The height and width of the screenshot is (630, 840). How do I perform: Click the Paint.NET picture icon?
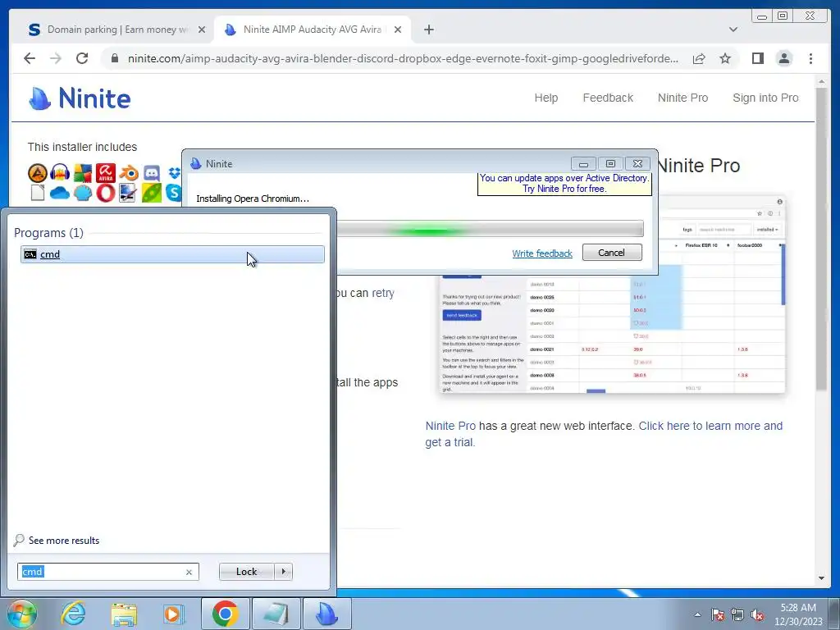128,193
